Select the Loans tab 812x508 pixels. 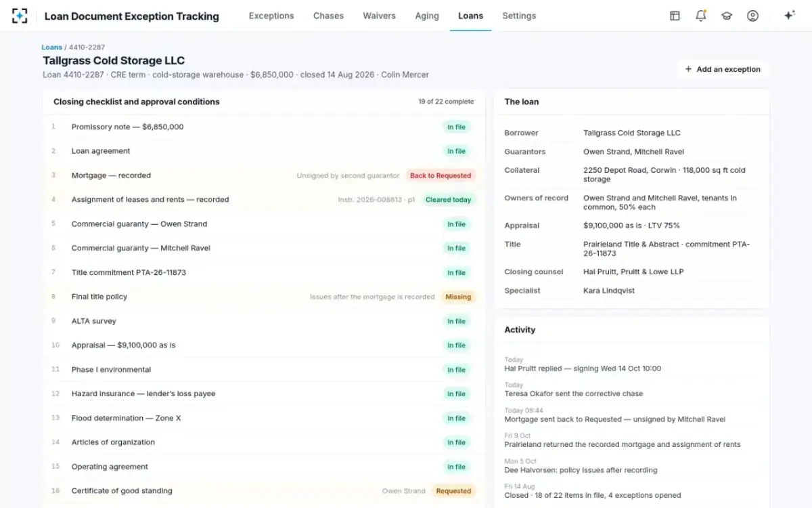tap(470, 16)
